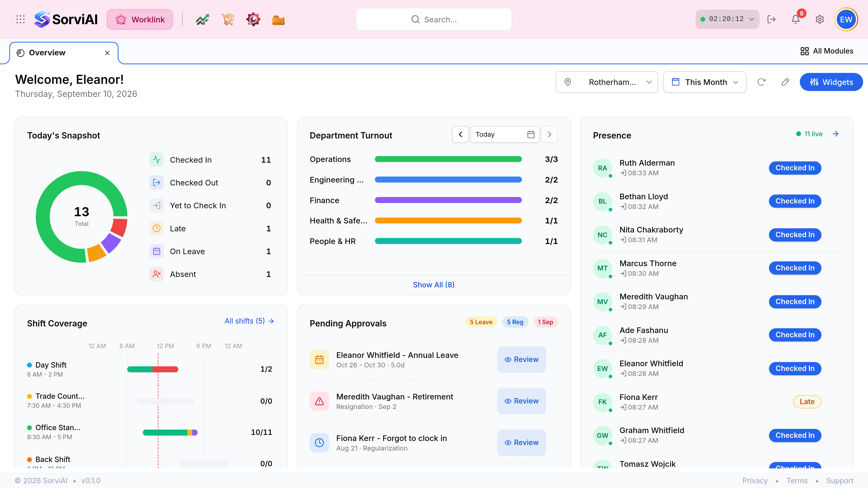Expand Show All (8) departments
The height and width of the screenshot is (488, 868).
pyautogui.click(x=434, y=285)
